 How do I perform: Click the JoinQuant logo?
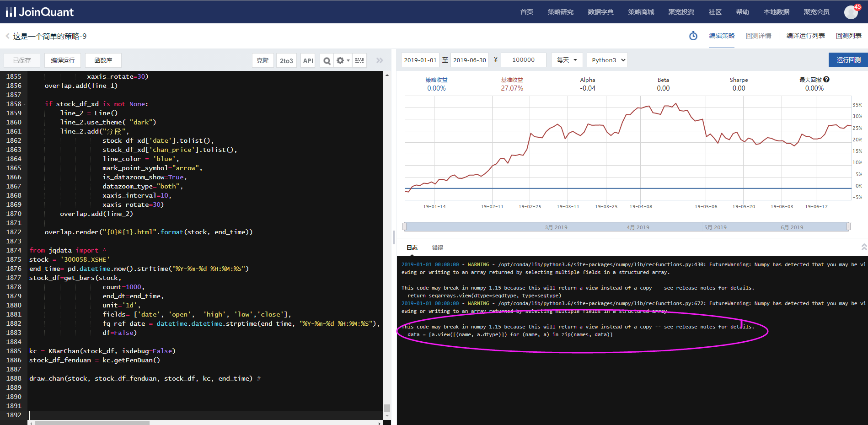pos(39,12)
